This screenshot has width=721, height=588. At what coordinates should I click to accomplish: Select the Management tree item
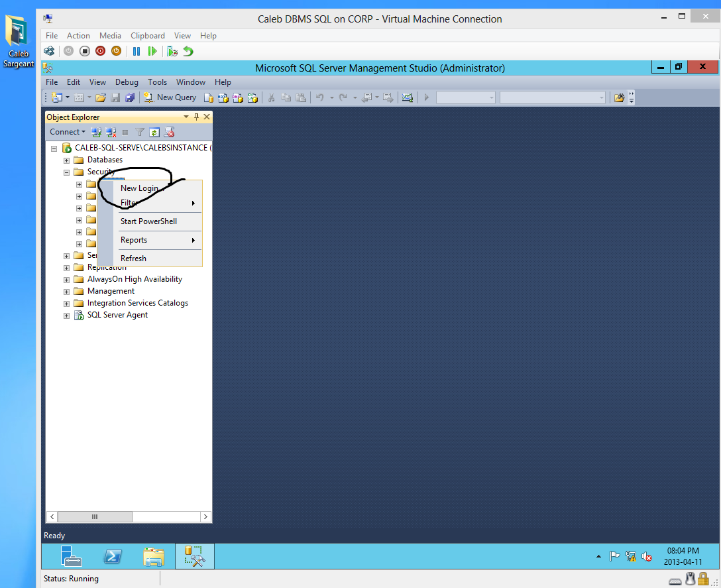click(x=111, y=291)
